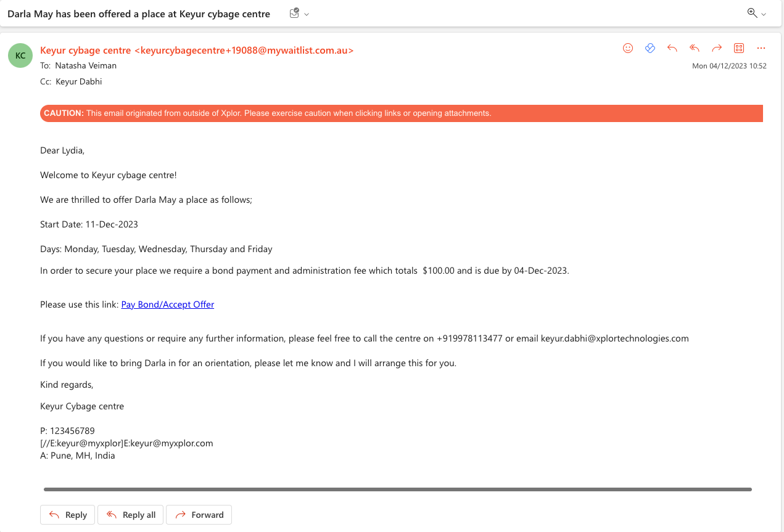The height and width of the screenshot is (532, 784).
Task: Click the zoom magnifier icon at top right
Action: coord(752,13)
